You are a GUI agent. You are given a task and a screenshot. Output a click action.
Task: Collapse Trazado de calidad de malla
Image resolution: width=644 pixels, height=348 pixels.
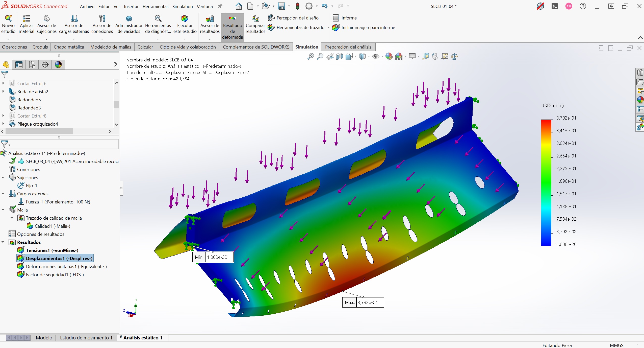[x=12, y=218]
